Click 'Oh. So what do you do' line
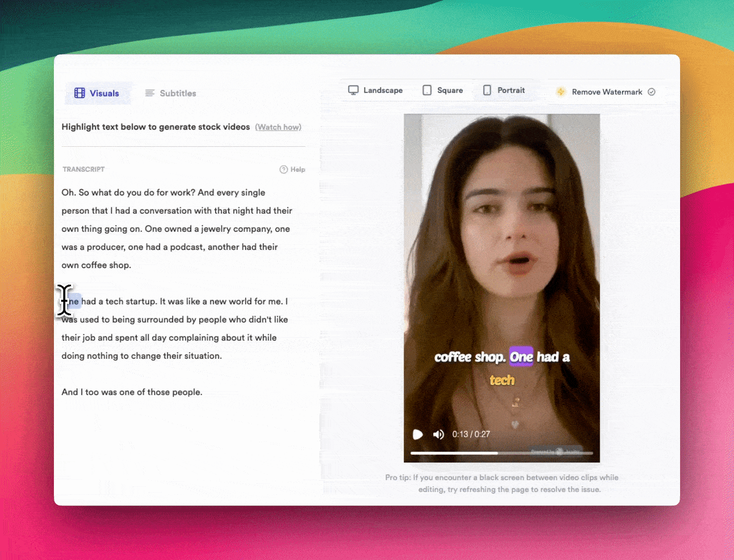Screen dimensions: 734x560 click(x=163, y=192)
